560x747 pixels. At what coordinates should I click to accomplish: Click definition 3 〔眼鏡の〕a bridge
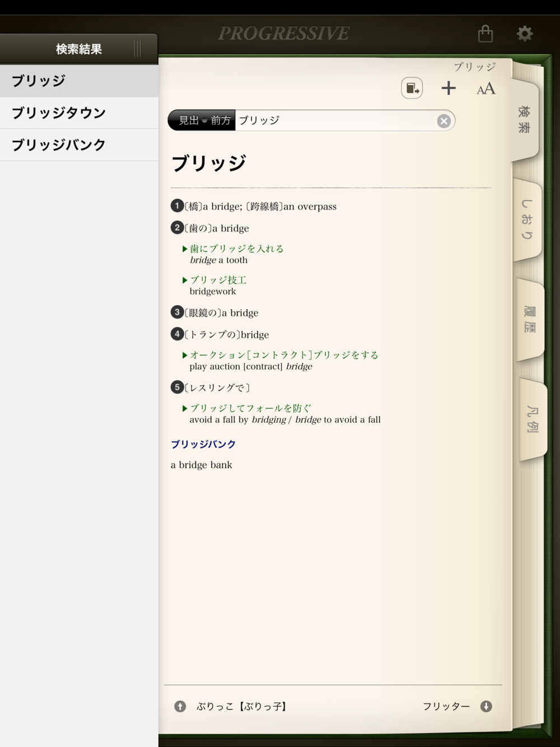click(x=214, y=312)
